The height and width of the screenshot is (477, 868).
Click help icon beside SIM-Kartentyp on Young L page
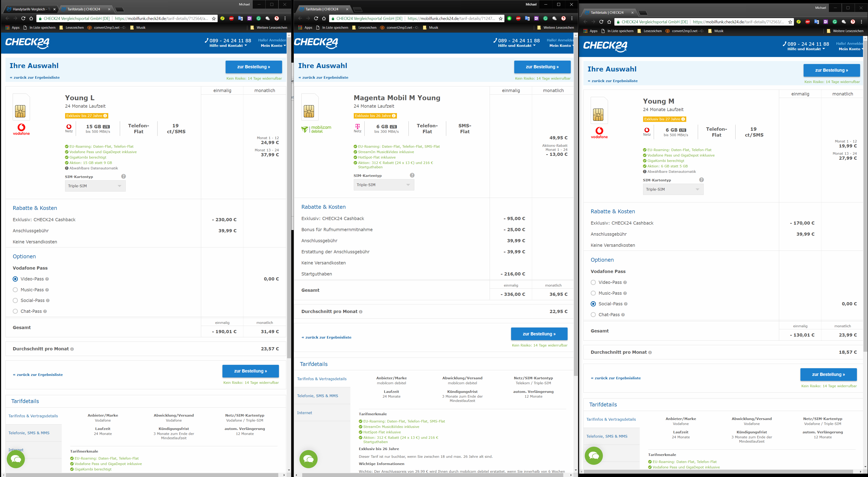pyautogui.click(x=124, y=176)
